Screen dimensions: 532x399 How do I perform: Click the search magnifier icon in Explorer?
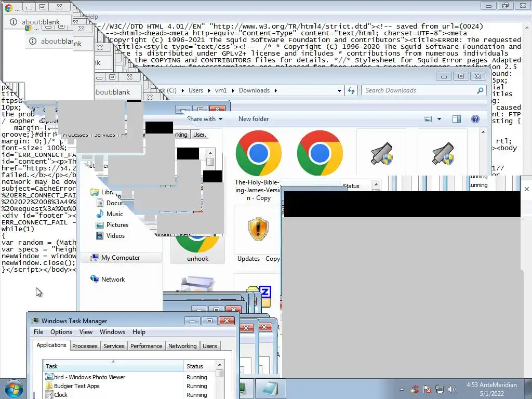(x=480, y=90)
